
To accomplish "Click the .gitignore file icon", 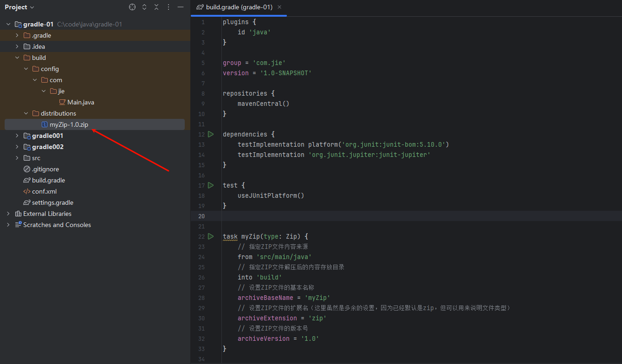I will point(27,169).
